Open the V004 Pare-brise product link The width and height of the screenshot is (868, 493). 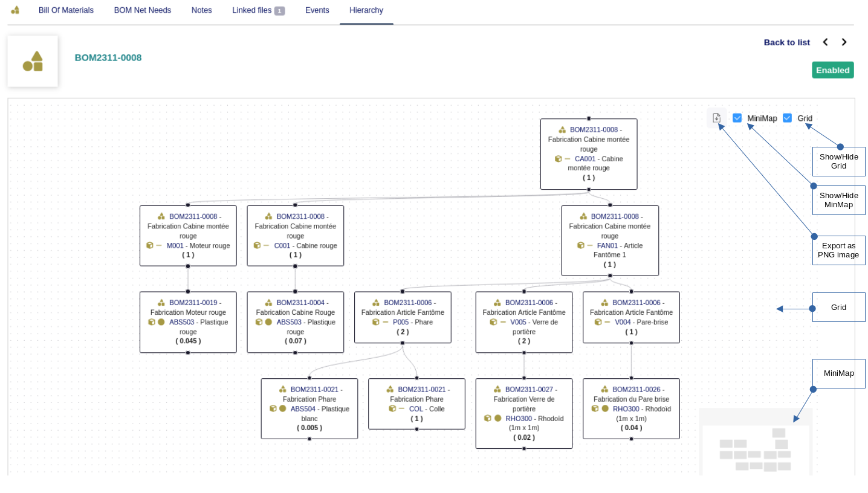(x=623, y=322)
